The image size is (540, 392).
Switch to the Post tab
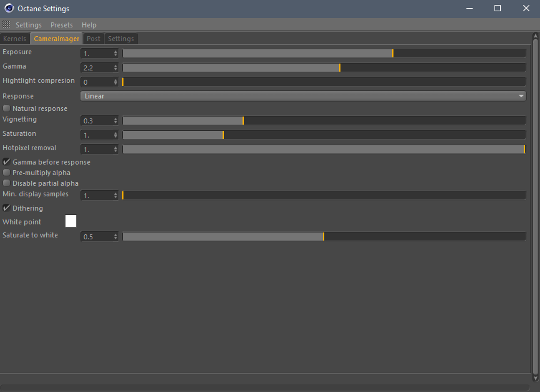[x=94, y=39]
